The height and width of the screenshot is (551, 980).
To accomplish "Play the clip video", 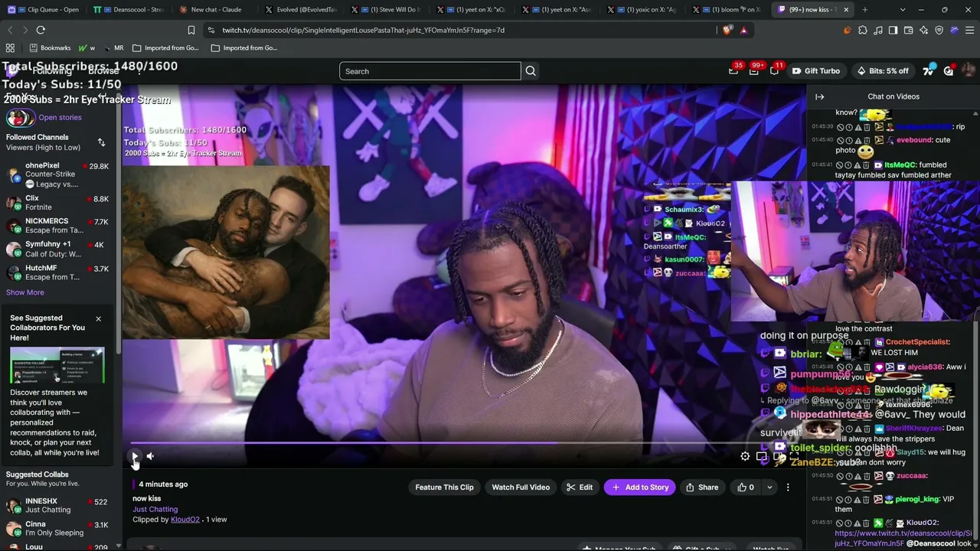I will point(135,456).
